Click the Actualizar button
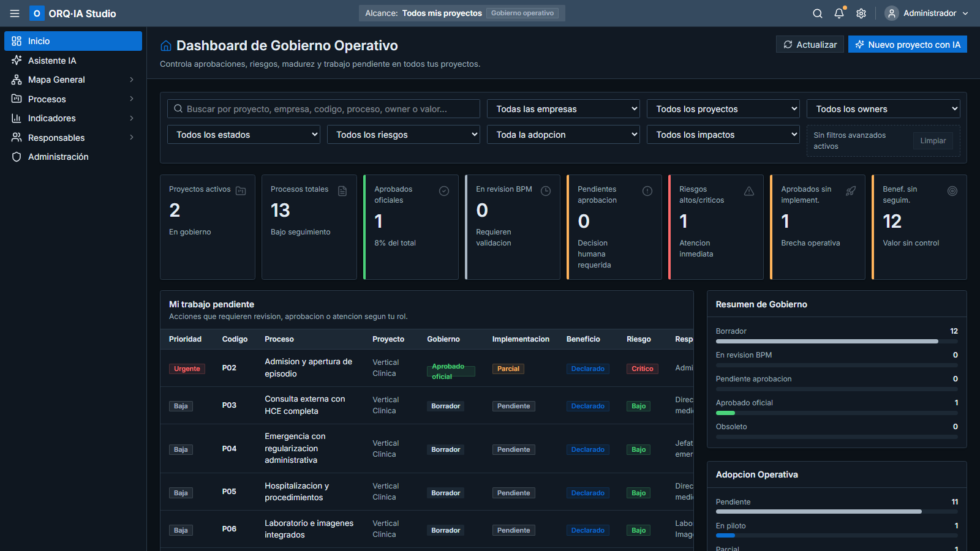Viewport: 980px width, 551px height. pyautogui.click(x=810, y=45)
